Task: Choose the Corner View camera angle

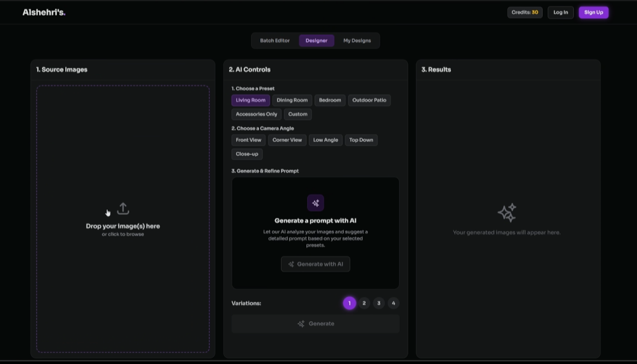Action: click(x=287, y=140)
